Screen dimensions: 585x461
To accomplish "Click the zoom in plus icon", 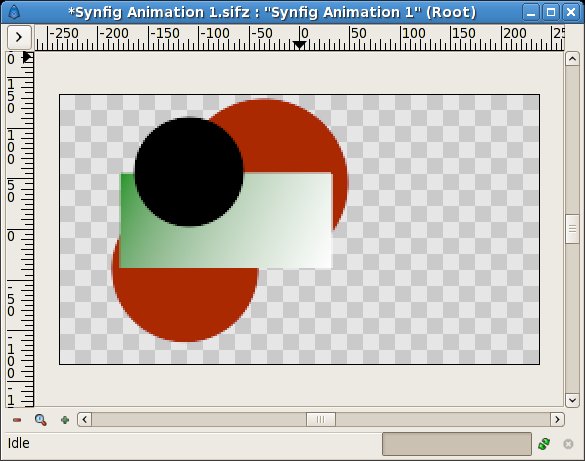I will click(x=65, y=420).
